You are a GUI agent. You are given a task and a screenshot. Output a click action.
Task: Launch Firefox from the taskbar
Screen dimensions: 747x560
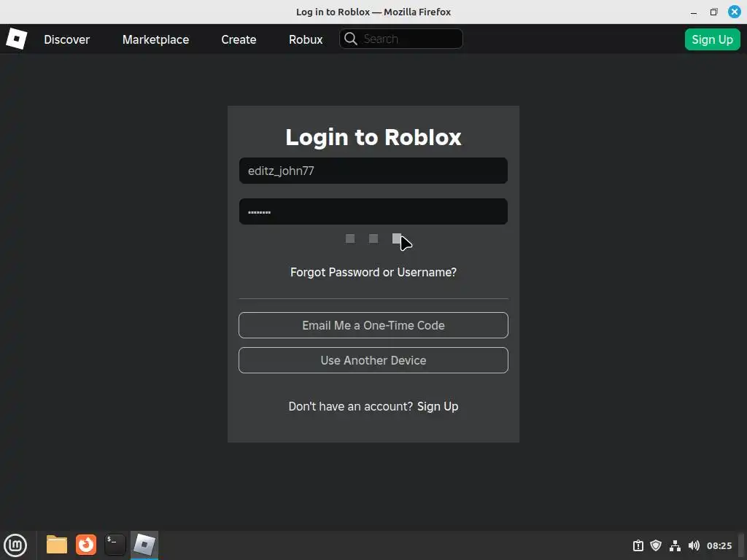(86, 545)
